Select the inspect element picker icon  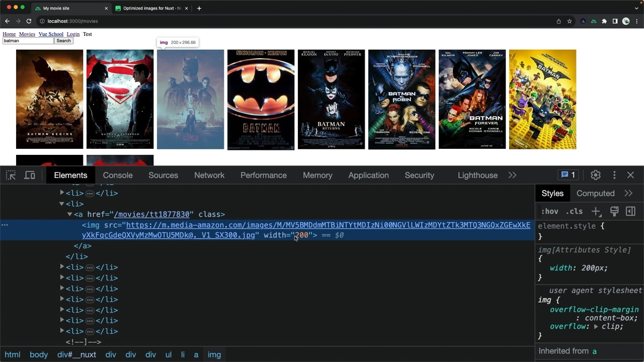click(x=11, y=175)
